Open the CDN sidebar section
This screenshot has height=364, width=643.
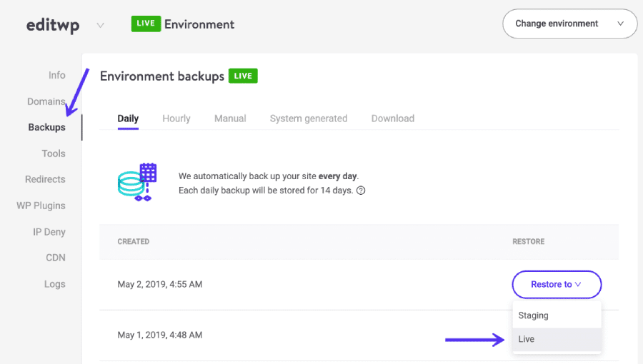56,258
